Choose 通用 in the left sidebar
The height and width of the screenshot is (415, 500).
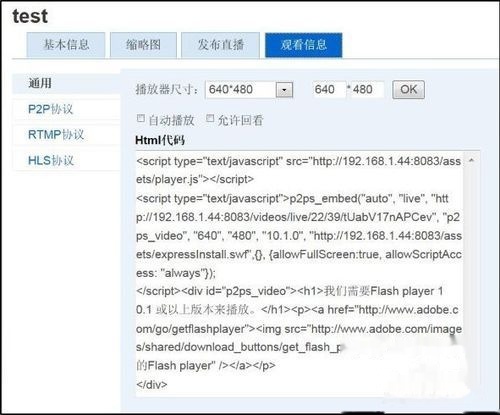(66, 83)
